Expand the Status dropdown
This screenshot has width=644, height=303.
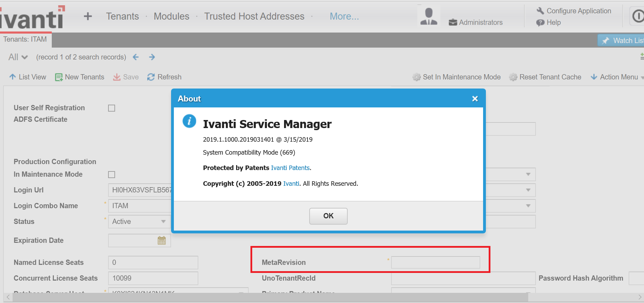pyautogui.click(x=163, y=221)
